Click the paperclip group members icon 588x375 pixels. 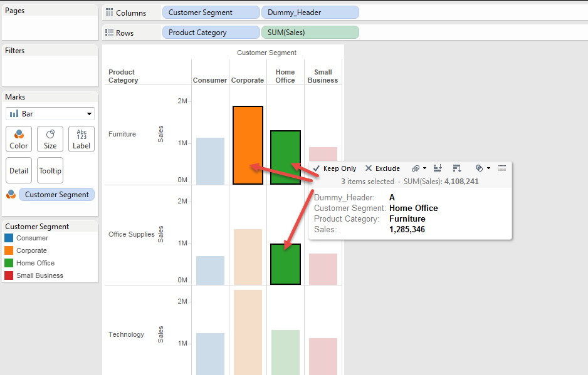pyautogui.click(x=416, y=168)
